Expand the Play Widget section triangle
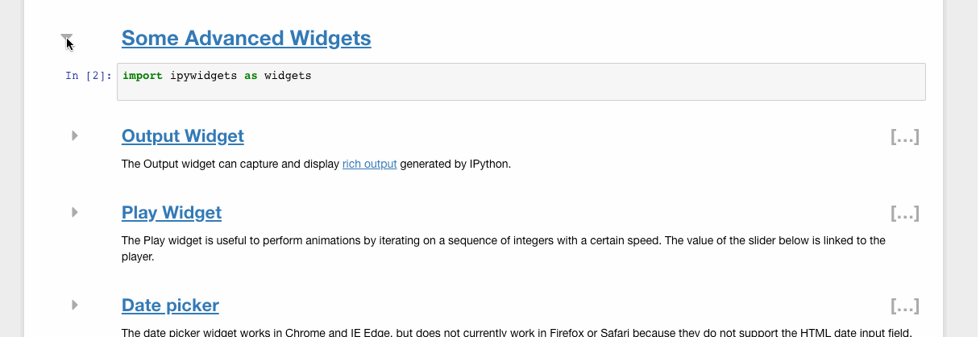The width and height of the screenshot is (980, 337). (74, 212)
